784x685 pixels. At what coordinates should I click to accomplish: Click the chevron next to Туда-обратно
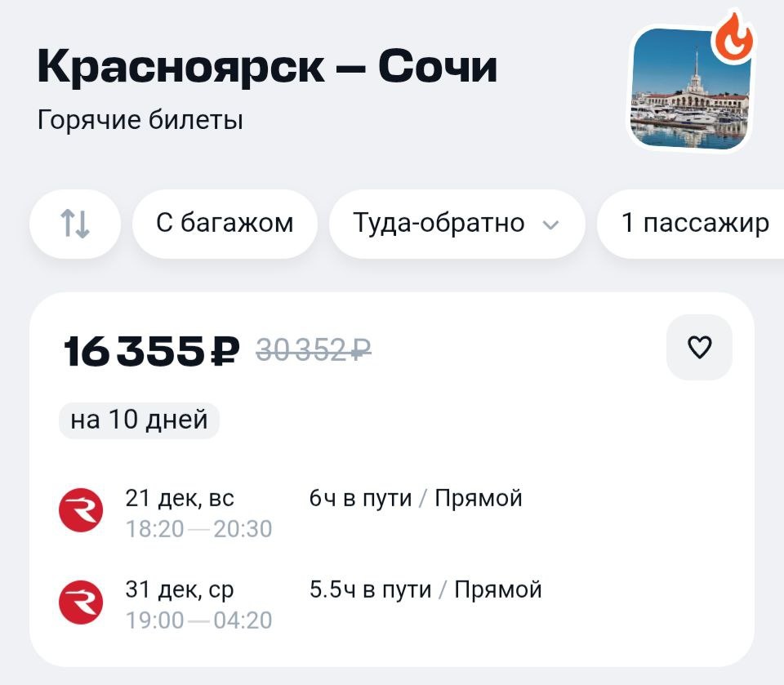(550, 225)
